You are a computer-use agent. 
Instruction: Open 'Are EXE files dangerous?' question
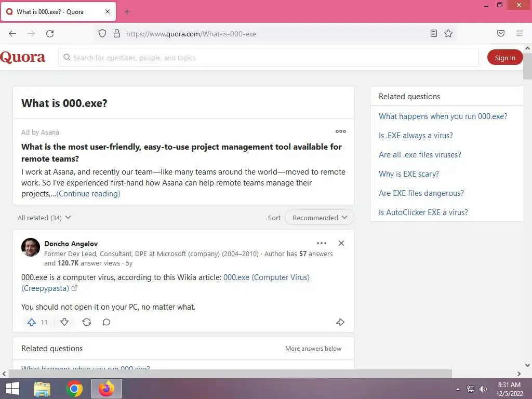421,193
